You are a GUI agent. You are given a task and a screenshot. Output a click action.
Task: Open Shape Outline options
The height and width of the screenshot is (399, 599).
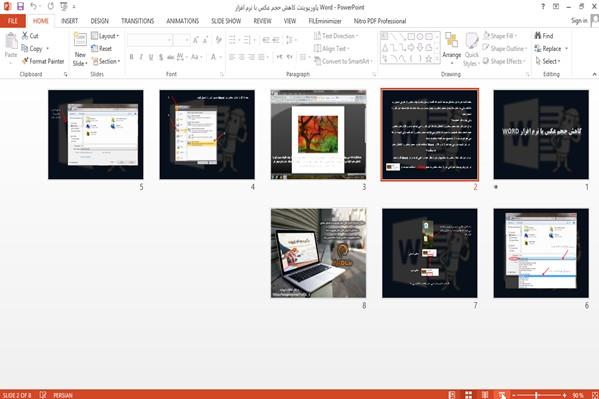[x=505, y=49]
